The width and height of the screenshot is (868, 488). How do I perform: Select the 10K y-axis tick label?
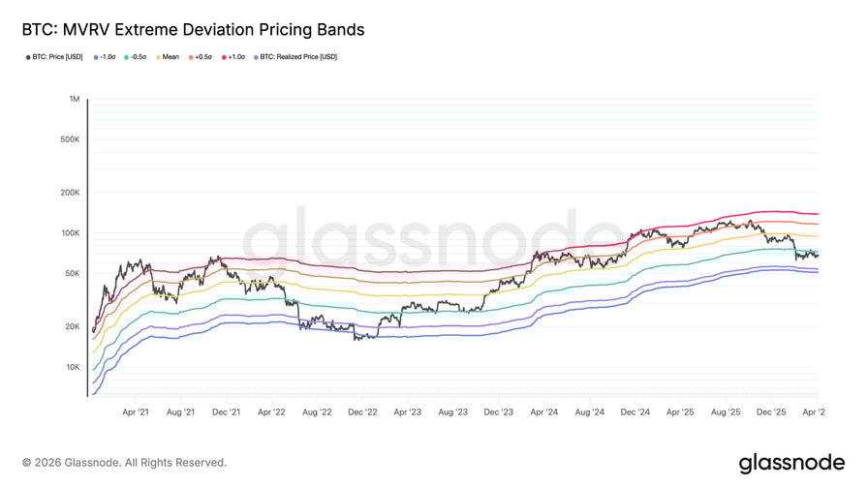coord(73,367)
